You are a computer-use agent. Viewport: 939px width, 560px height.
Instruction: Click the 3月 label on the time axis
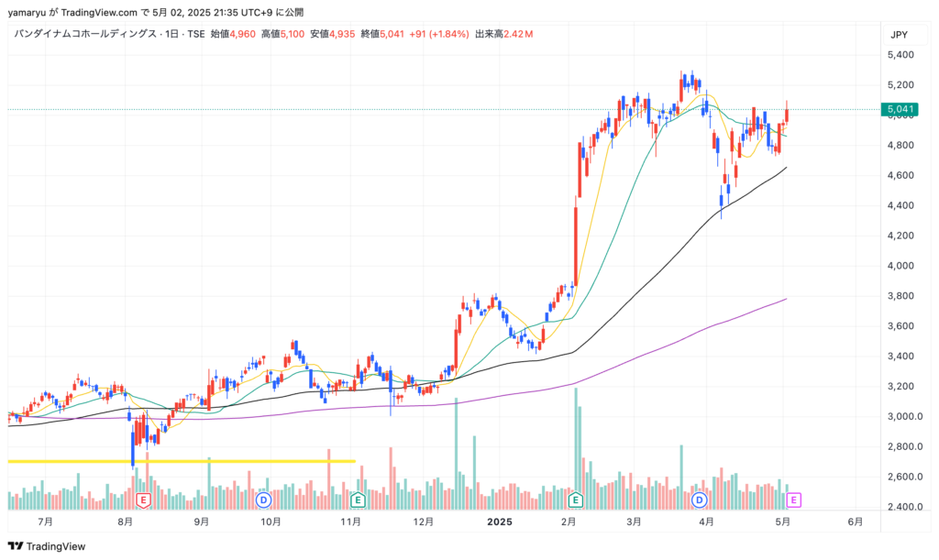[x=634, y=522]
